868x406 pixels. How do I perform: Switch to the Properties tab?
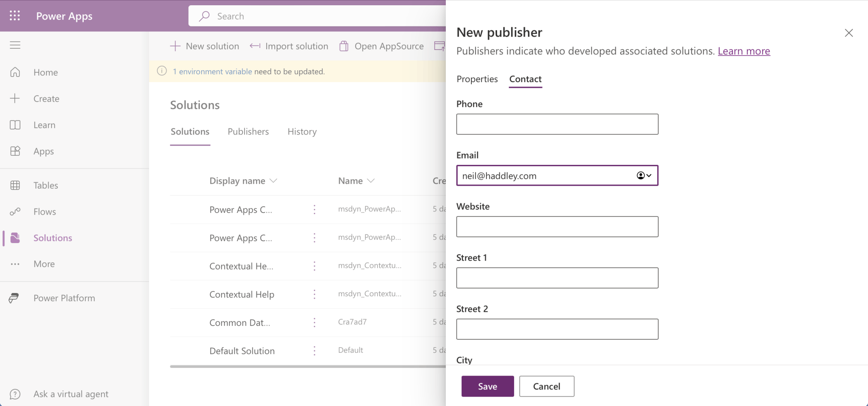477,79
